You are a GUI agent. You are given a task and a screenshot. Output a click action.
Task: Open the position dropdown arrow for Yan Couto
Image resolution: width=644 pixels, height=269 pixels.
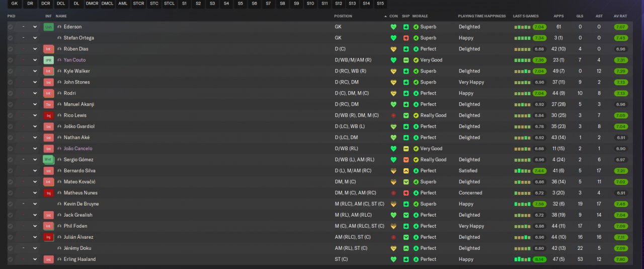tap(35, 60)
